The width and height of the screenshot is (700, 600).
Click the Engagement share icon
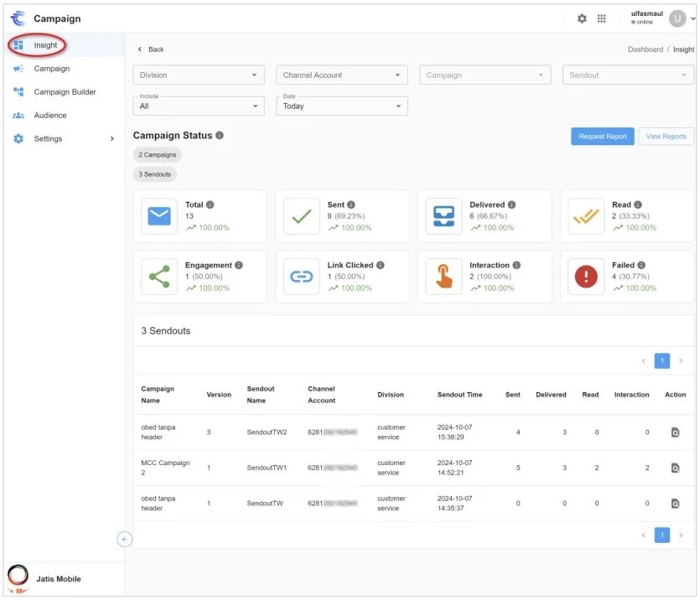click(x=158, y=277)
